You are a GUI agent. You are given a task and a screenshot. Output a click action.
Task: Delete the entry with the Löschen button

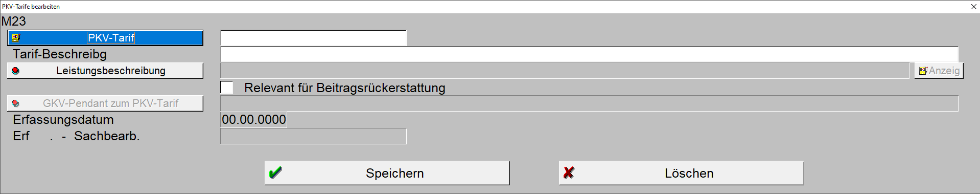(x=682, y=173)
